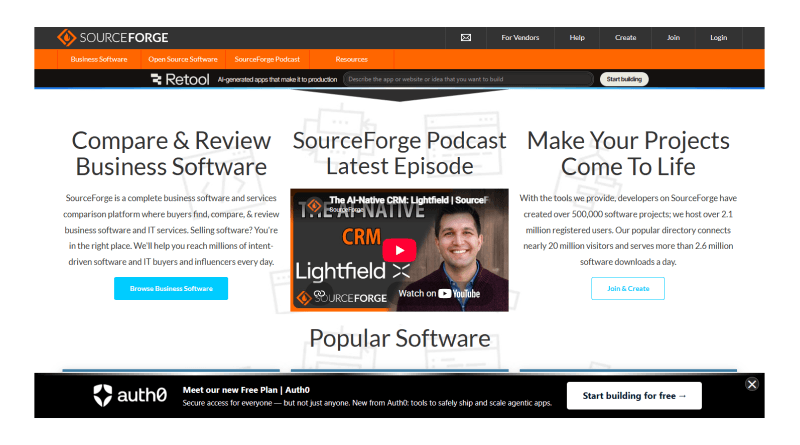
Task: Open Business Software tab
Action: [99, 59]
